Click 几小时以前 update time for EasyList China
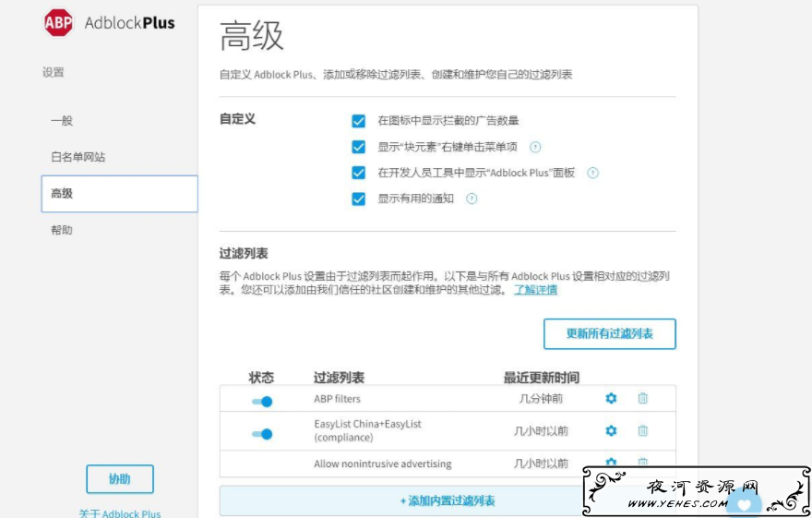812x518 pixels. pos(541,431)
